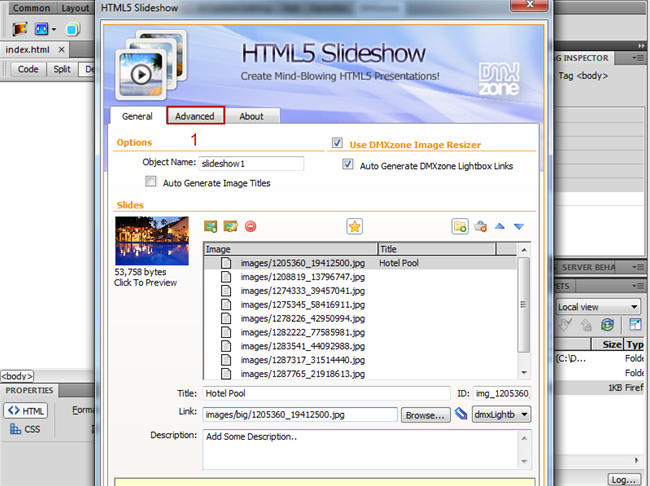The width and height of the screenshot is (650, 486).
Task: Select the Common insert tab
Action: pos(31,8)
